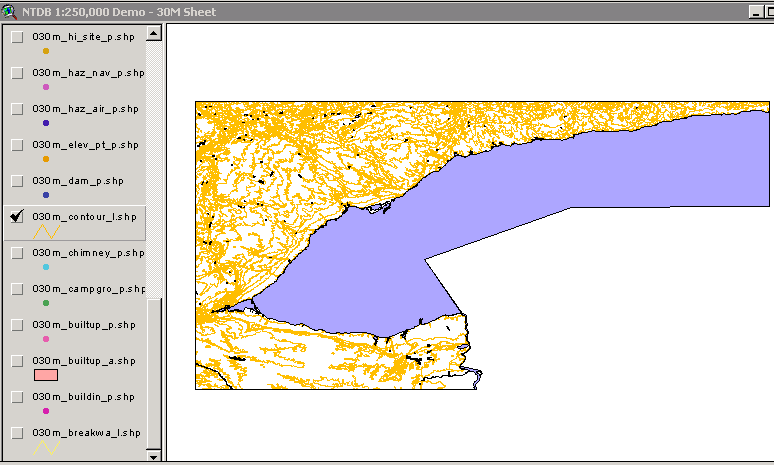Select the 030m_chimney_p.shp layer name

88,253
